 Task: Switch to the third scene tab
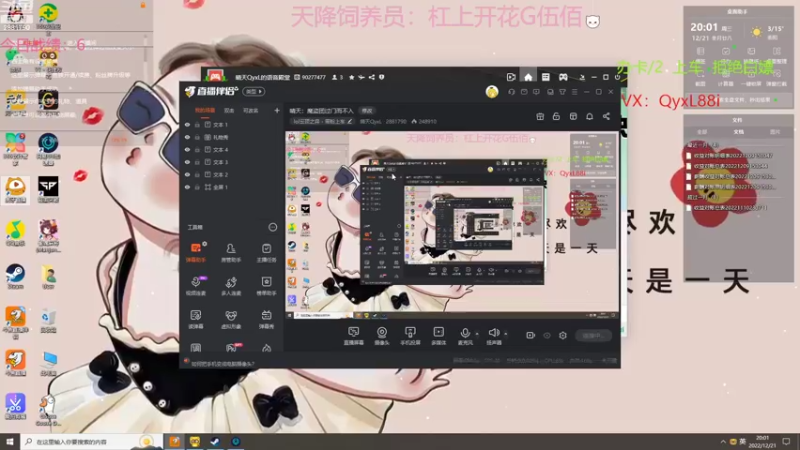tap(251, 111)
